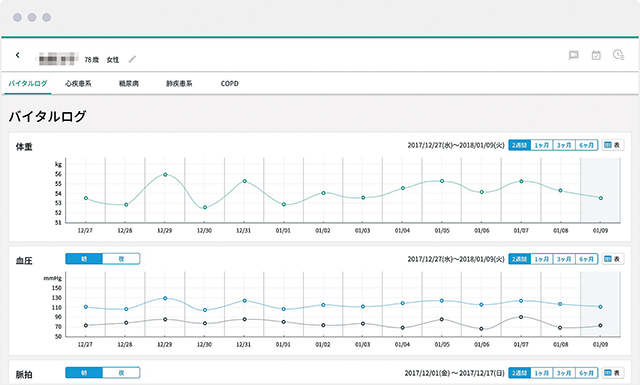Image resolution: width=640 pixels, height=385 pixels.
Task: Select 2週間 range for 体重 chart
Action: 520,145
